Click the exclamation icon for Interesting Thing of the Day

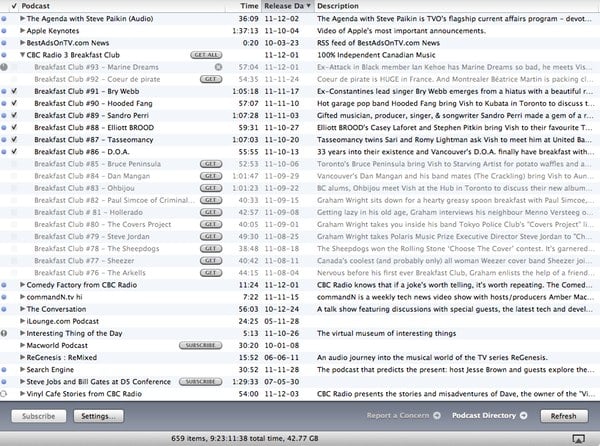click(x=4, y=333)
